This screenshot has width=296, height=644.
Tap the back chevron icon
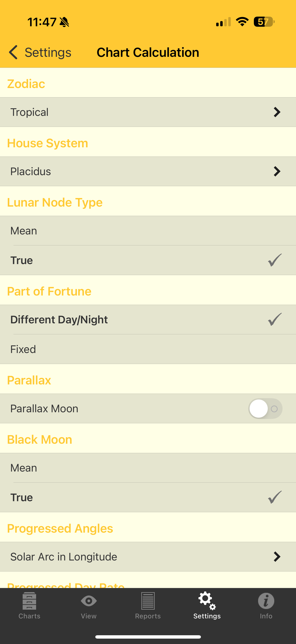(x=13, y=52)
